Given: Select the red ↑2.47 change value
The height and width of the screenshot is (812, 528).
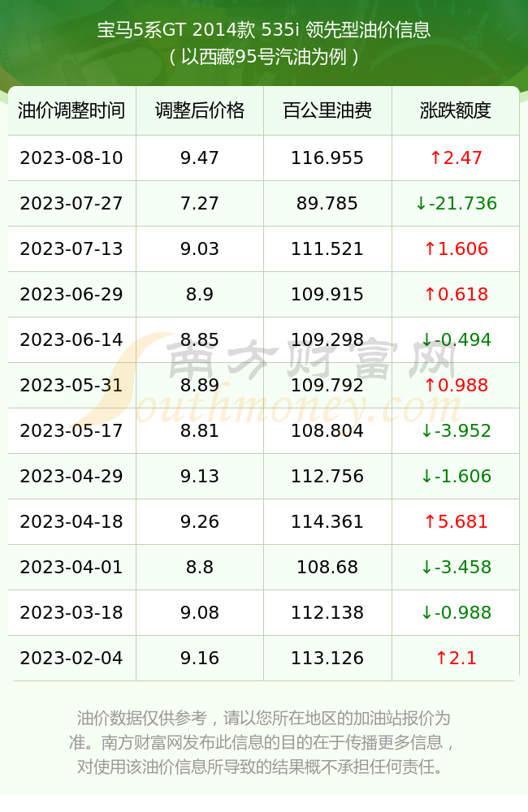Looking at the screenshot, I should [456, 158].
